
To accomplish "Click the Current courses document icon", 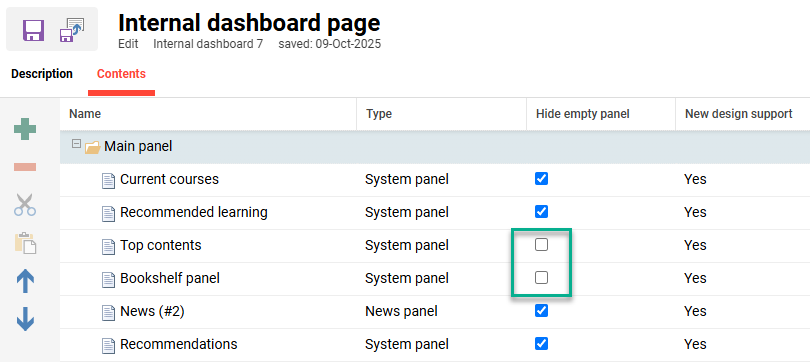I will (108, 180).
